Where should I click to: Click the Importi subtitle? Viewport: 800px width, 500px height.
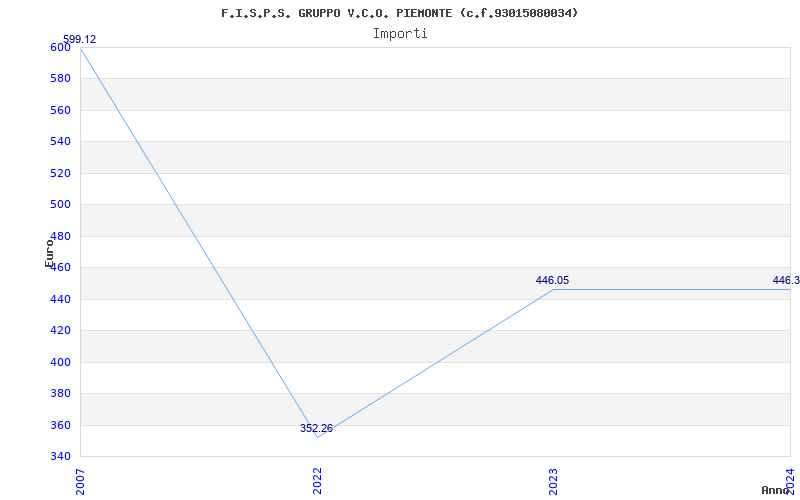tap(400, 34)
